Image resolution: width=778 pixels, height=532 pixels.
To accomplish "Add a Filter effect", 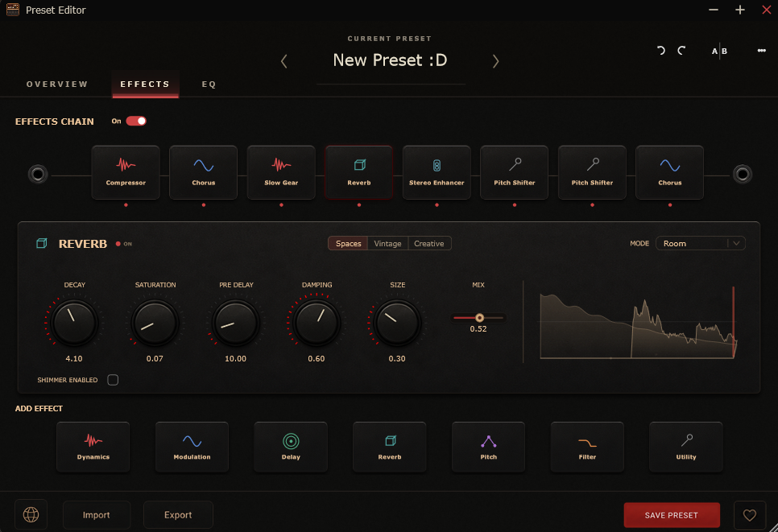I will [x=587, y=447].
